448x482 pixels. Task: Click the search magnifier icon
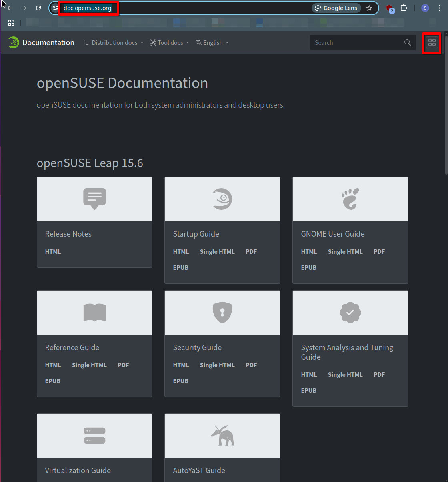pos(408,42)
